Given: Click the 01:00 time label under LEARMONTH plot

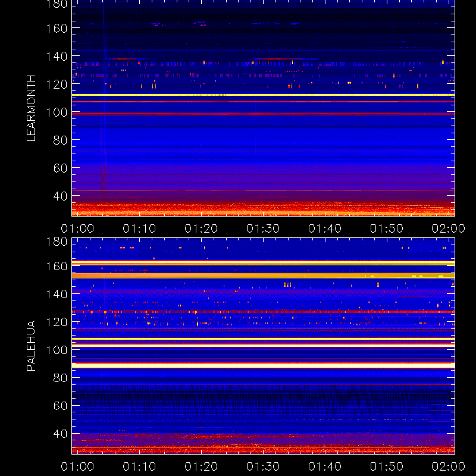Looking at the screenshot, I should click(77, 228).
